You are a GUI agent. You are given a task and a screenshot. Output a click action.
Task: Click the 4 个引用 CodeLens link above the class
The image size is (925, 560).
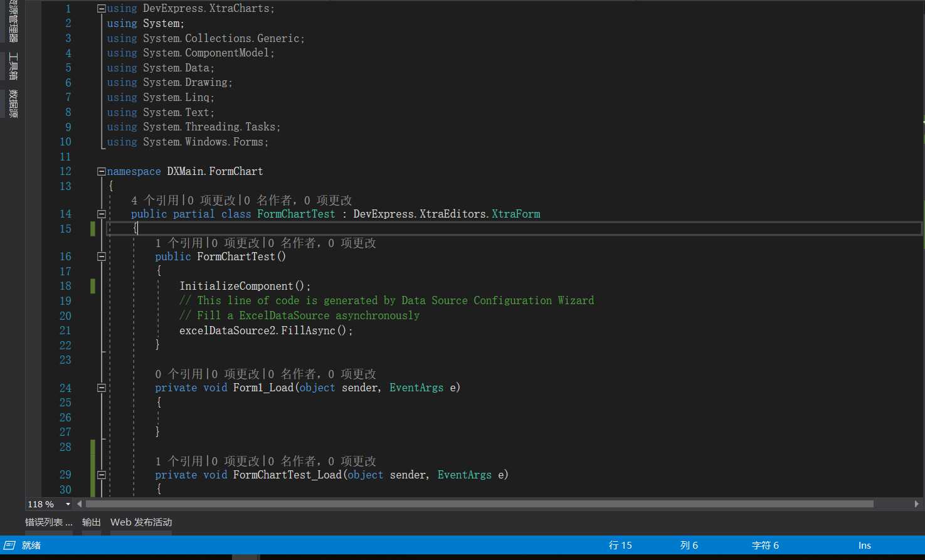point(155,200)
